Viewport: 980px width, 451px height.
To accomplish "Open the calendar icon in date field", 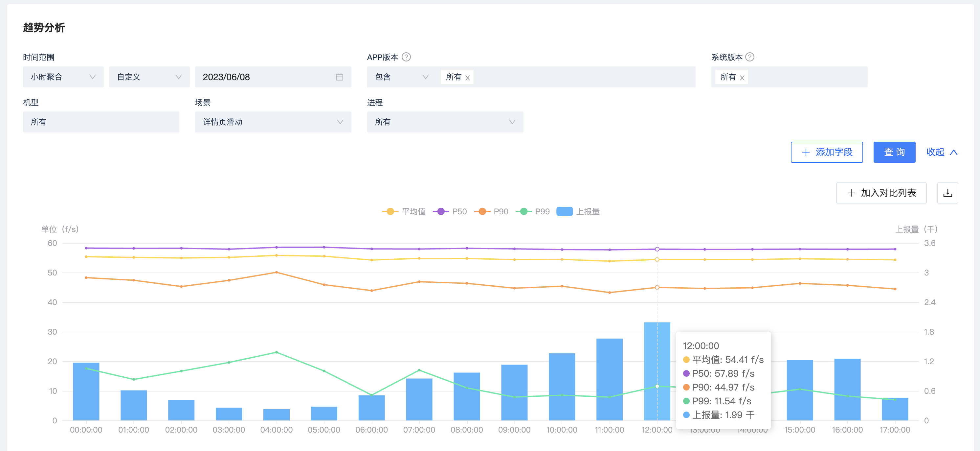I will tap(339, 77).
